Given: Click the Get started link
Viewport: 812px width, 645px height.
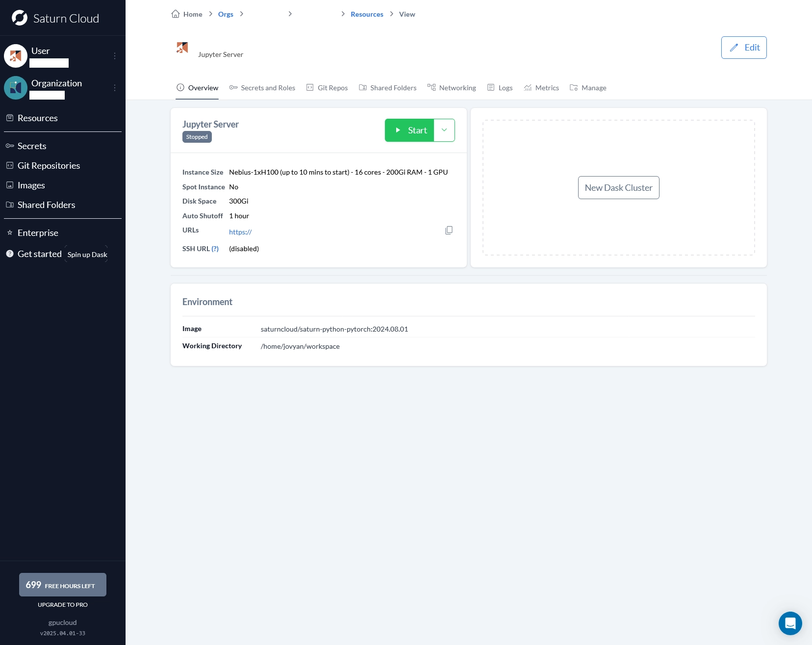Looking at the screenshot, I should (34, 254).
